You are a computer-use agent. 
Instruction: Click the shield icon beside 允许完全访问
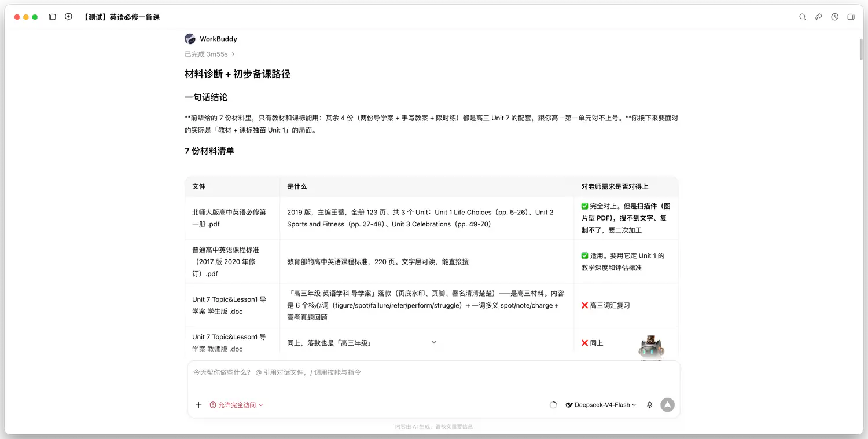tap(213, 405)
